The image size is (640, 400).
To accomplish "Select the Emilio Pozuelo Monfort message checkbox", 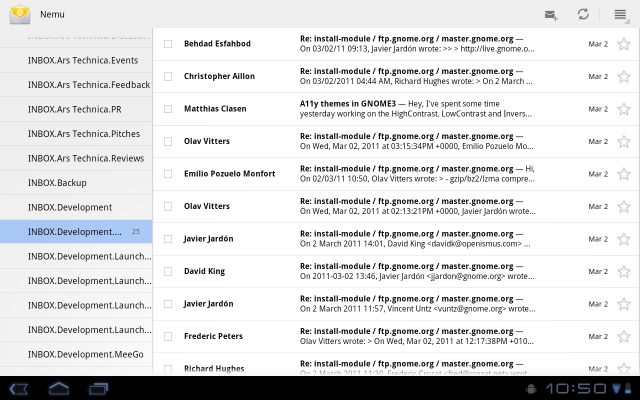I will pos(168,174).
